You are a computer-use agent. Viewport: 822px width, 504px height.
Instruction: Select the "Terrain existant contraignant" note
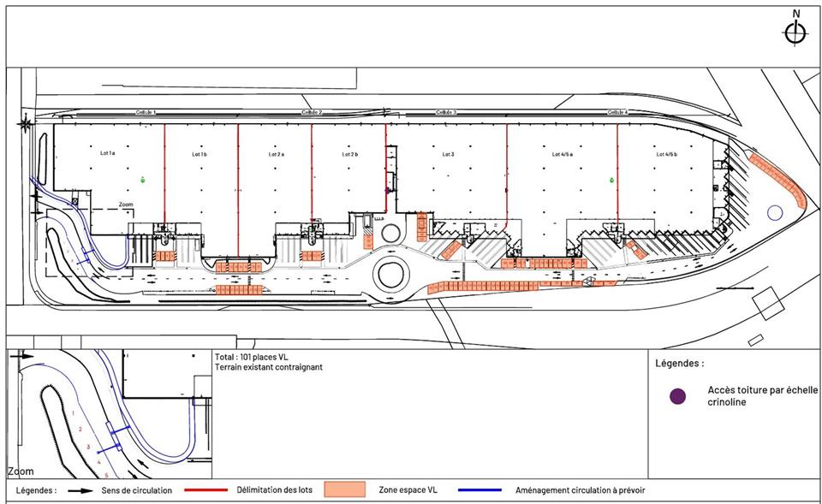[x=268, y=367]
